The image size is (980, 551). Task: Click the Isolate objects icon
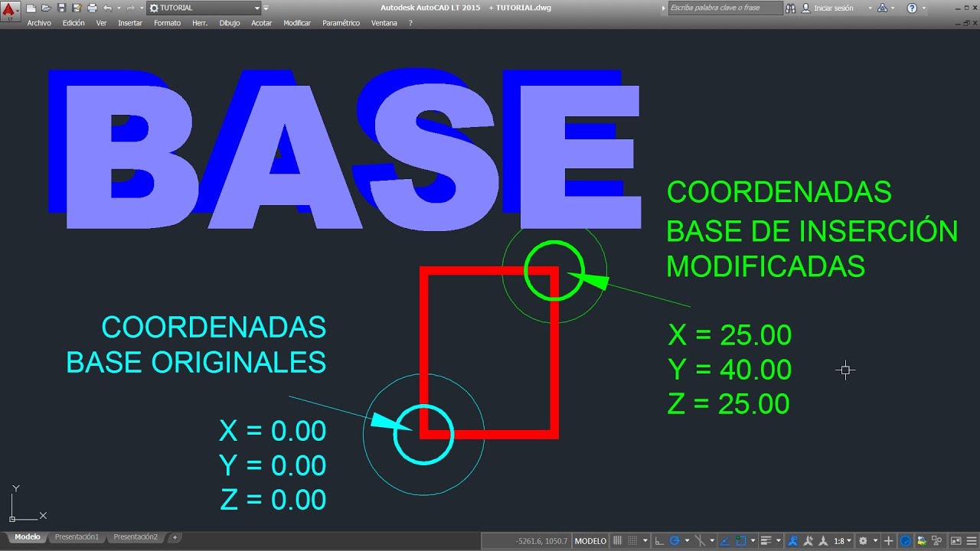tap(936, 541)
